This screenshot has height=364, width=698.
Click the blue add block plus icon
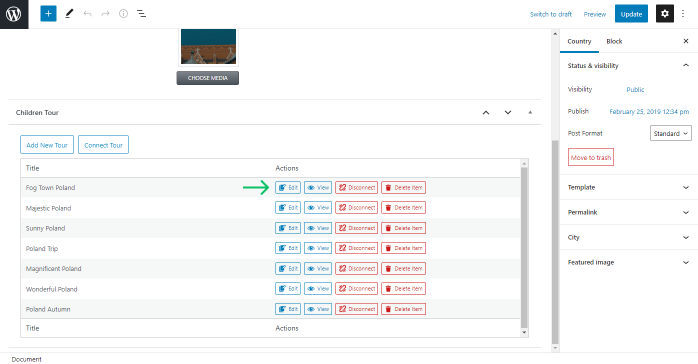[48, 14]
